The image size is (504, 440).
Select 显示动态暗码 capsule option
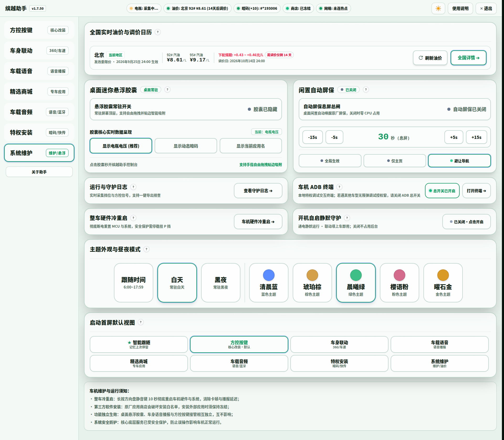pos(186,146)
